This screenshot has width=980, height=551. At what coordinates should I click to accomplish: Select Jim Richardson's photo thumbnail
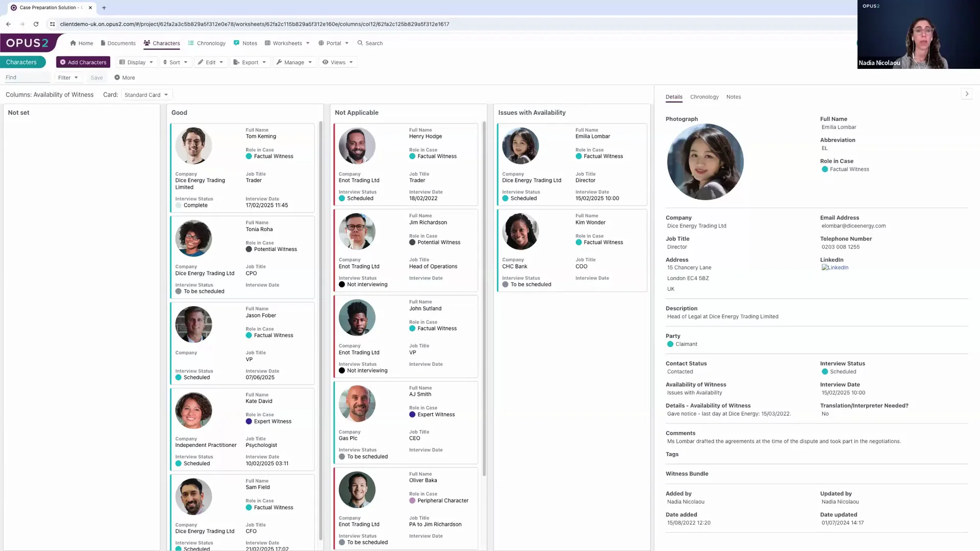point(357,232)
